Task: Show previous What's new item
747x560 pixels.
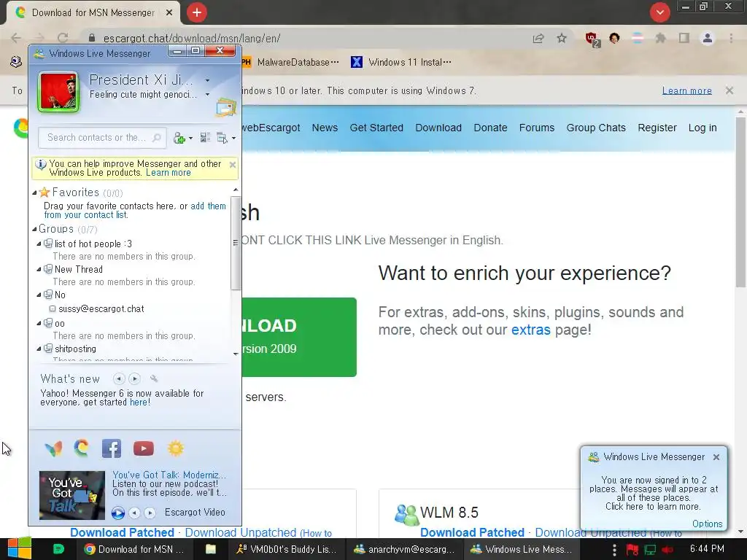Action: pos(119,378)
